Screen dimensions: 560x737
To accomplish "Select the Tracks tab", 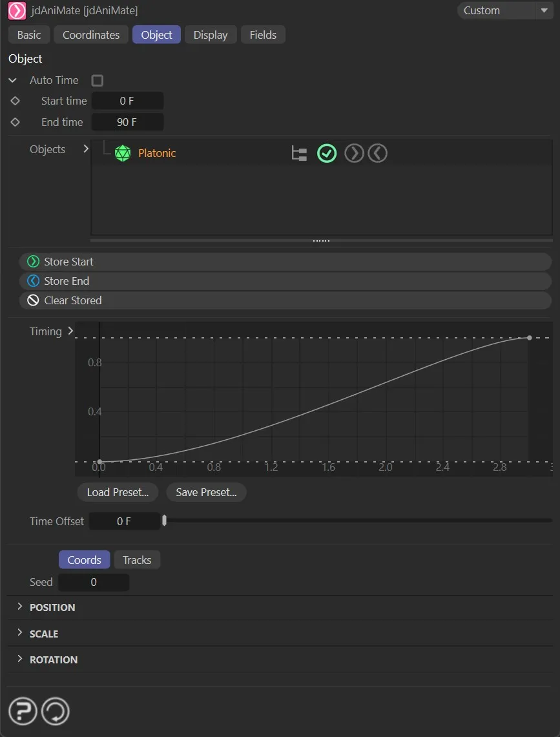I will tap(137, 560).
